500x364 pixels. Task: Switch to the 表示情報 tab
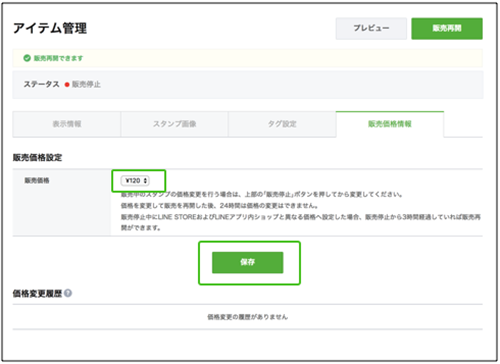coord(67,124)
